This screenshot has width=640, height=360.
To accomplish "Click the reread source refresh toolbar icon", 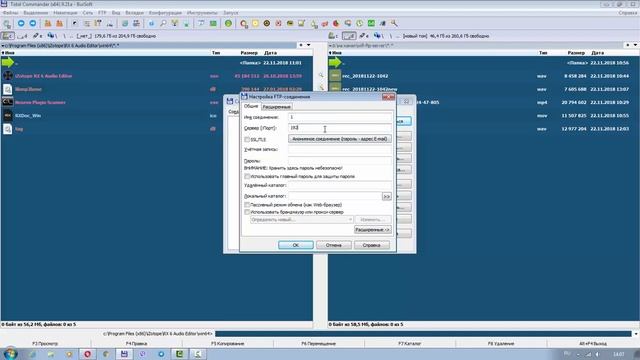I will [7, 24].
